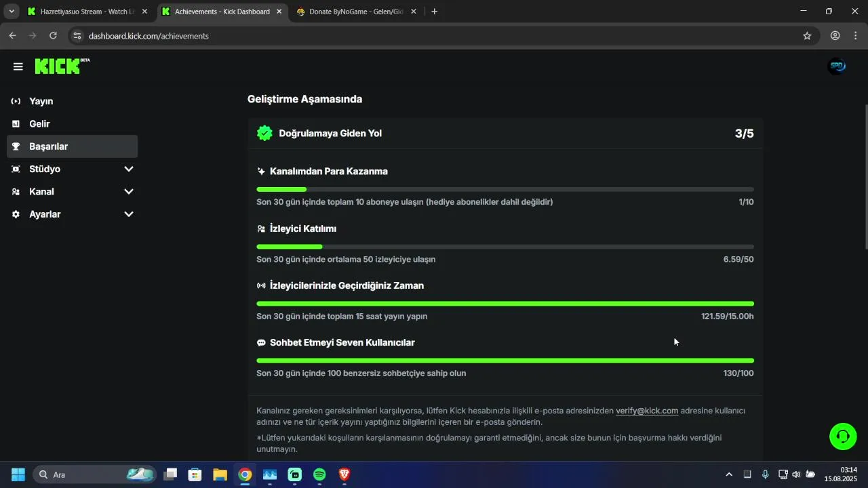The width and height of the screenshot is (868, 488).
Task: Click the Kanalımdan Para Kazanma sparkle icon
Action: 261,171
